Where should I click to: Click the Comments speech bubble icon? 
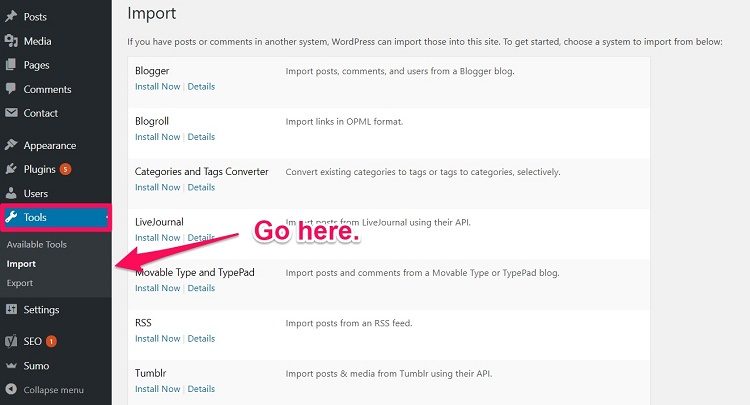coord(11,89)
